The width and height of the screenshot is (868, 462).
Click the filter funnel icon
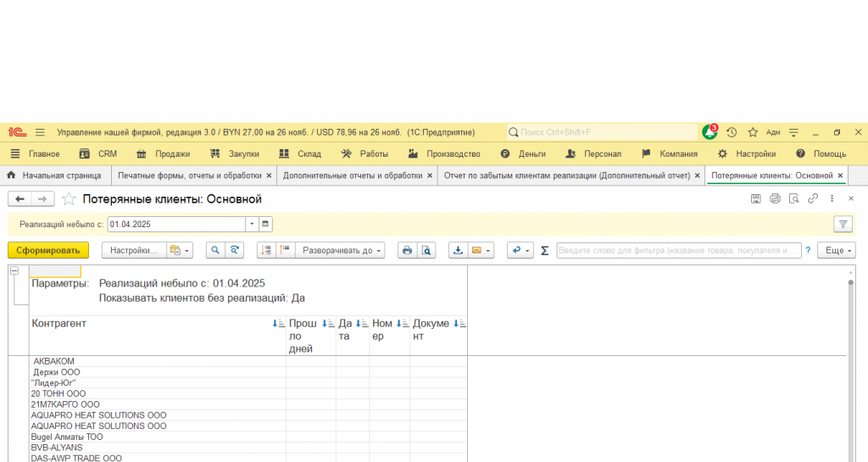point(843,224)
